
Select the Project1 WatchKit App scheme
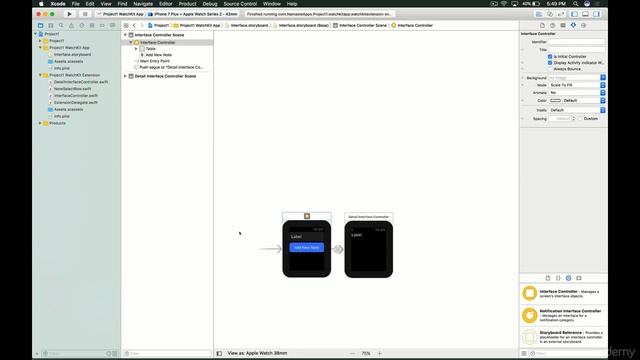coord(120,14)
